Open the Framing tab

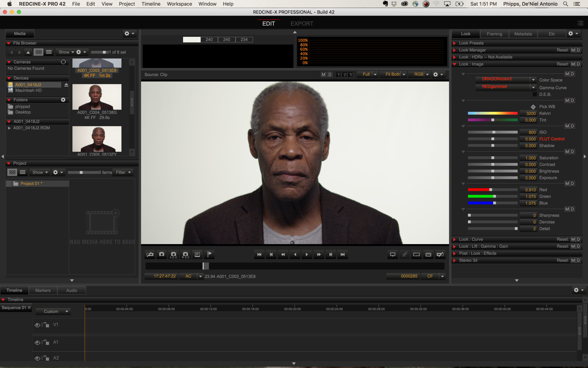pyautogui.click(x=494, y=34)
